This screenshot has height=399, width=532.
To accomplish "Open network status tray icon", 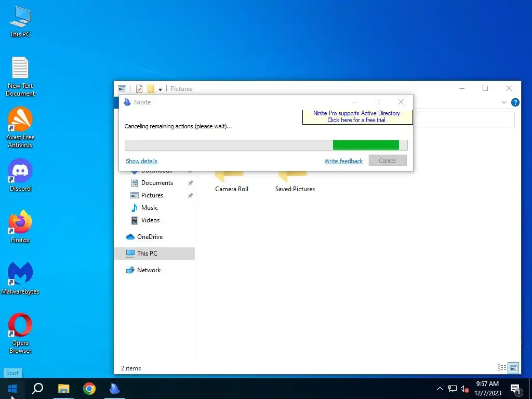I will pos(453,389).
